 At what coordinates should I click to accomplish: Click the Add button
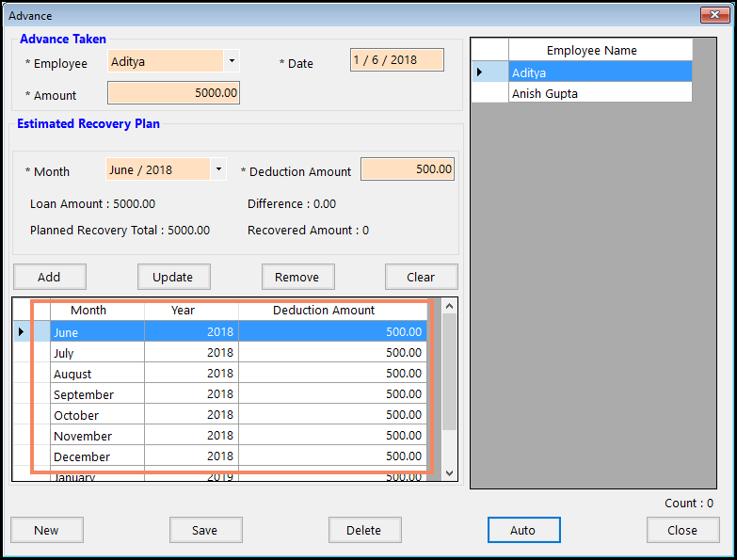point(49,278)
